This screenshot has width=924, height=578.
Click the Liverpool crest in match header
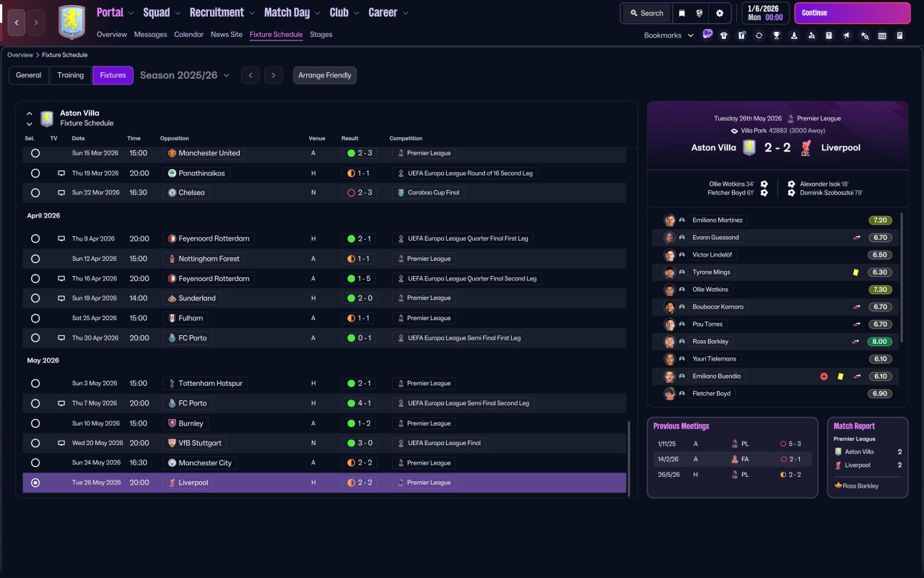point(806,147)
